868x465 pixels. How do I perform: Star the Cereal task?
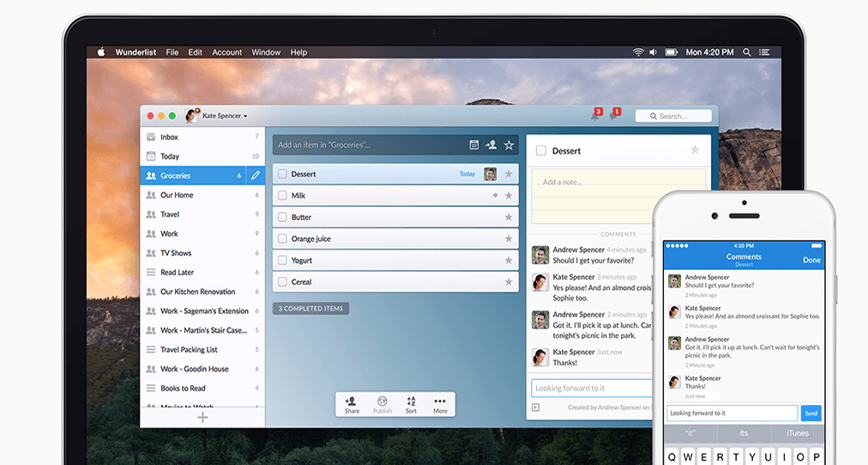pos(509,281)
